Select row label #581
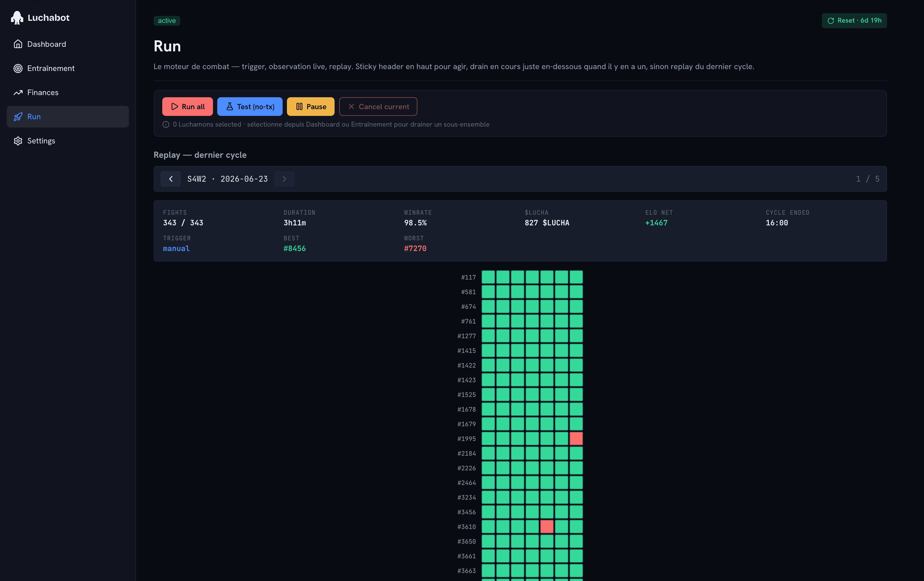 468,292
